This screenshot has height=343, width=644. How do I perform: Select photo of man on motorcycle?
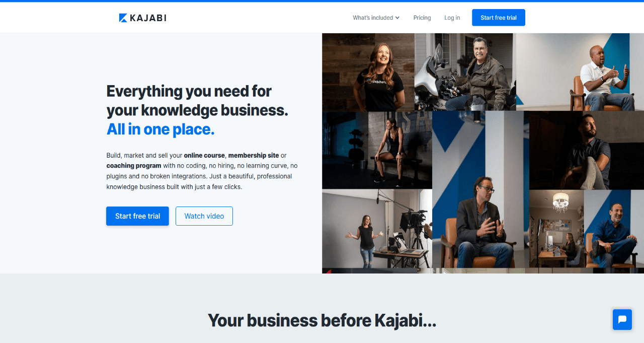[x=465, y=72]
